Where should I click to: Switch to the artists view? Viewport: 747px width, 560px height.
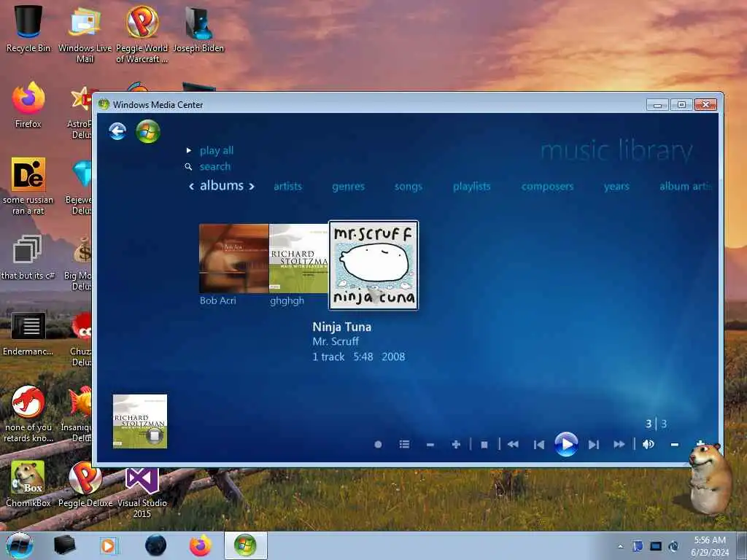click(x=287, y=186)
